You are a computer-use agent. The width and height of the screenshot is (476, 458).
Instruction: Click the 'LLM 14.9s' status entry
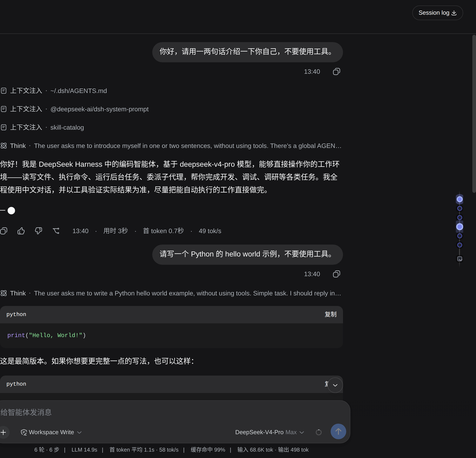[x=84, y=450]
